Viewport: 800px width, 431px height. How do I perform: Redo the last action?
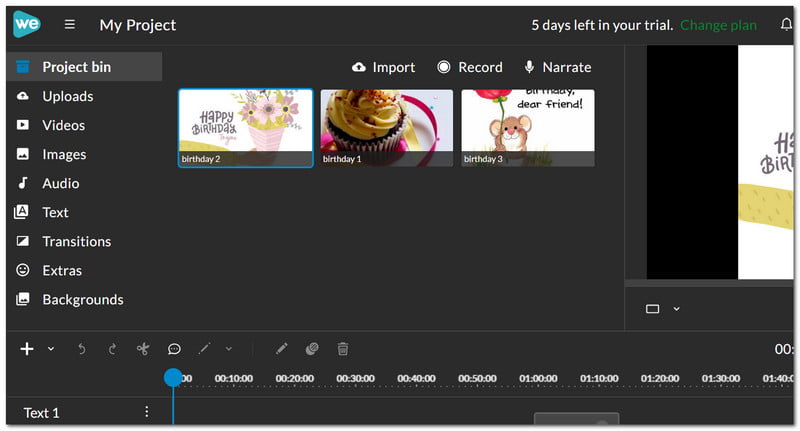coord(112,349)
